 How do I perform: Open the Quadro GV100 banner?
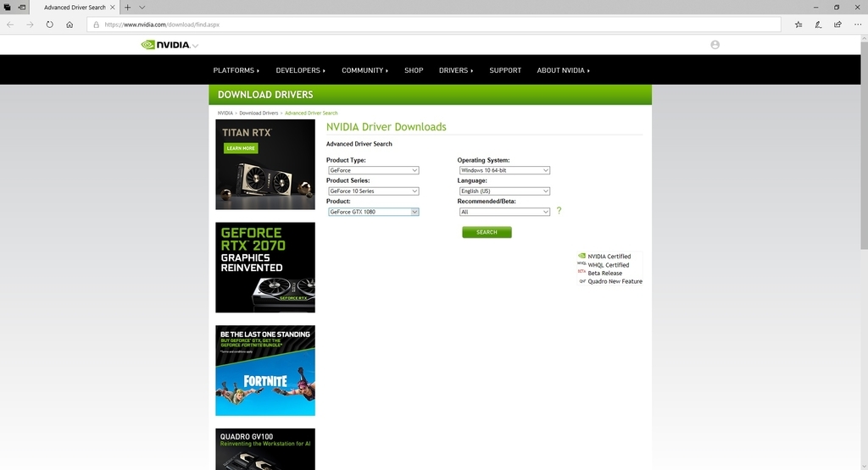pos(265,449)
